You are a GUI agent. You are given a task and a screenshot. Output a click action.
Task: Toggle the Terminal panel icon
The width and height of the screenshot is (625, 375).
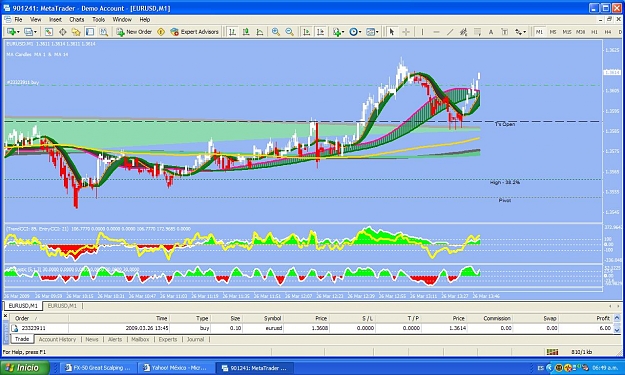click(90, 32)
